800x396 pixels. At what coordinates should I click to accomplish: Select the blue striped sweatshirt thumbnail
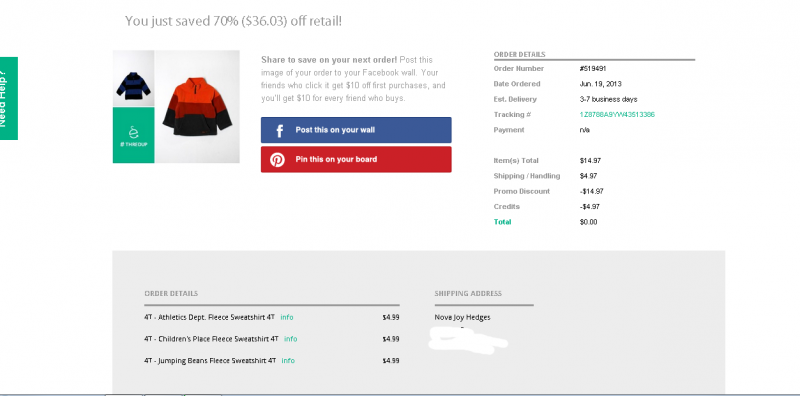point(134,79)
